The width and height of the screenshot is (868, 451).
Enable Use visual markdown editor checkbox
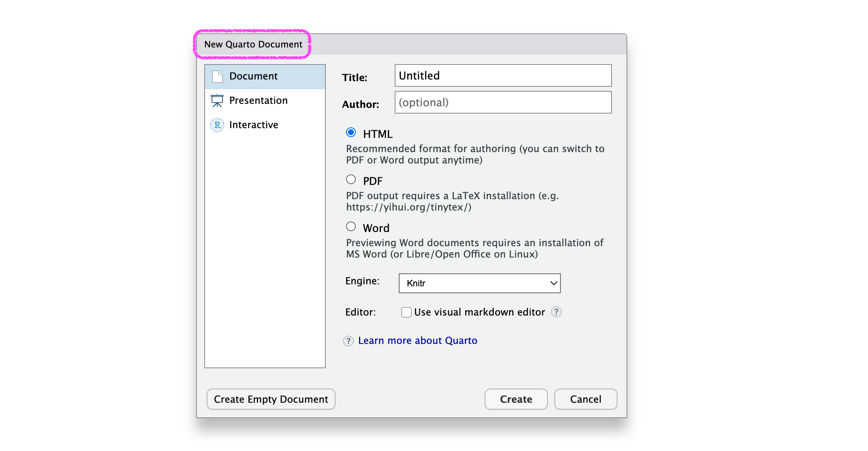coord(406,312)
